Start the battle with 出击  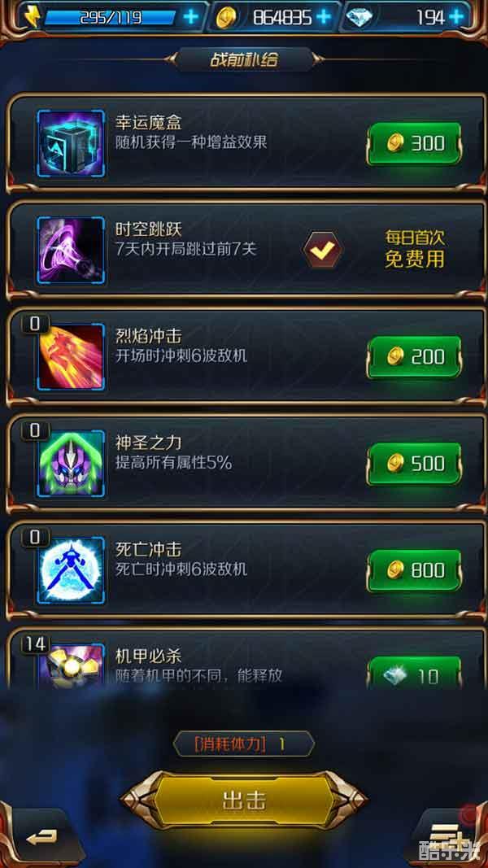[x=244, y=800]
